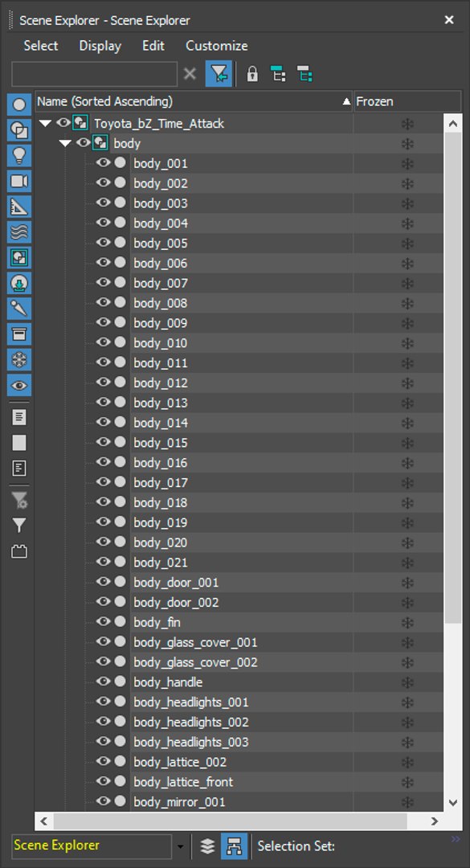
Task: Open the Edit menu
Action: [x=153, y=46]
